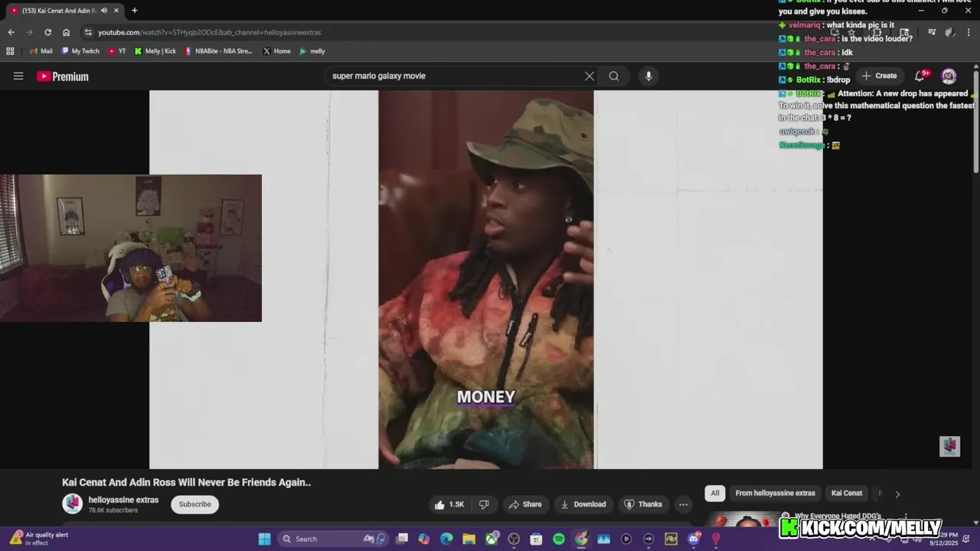The width and height of the screenshot is (980, 551).
Task: Clear the YouTube search box text
Action: [590, 76]
